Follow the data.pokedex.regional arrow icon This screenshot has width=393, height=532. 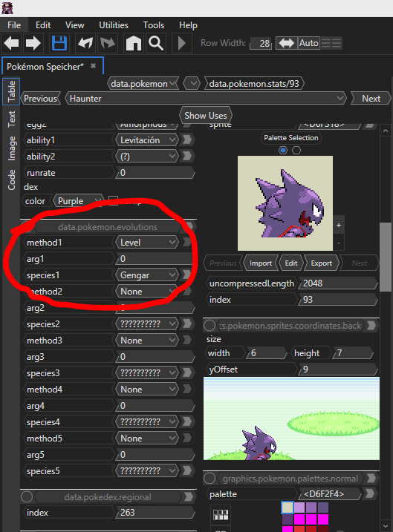coord(189,496)
